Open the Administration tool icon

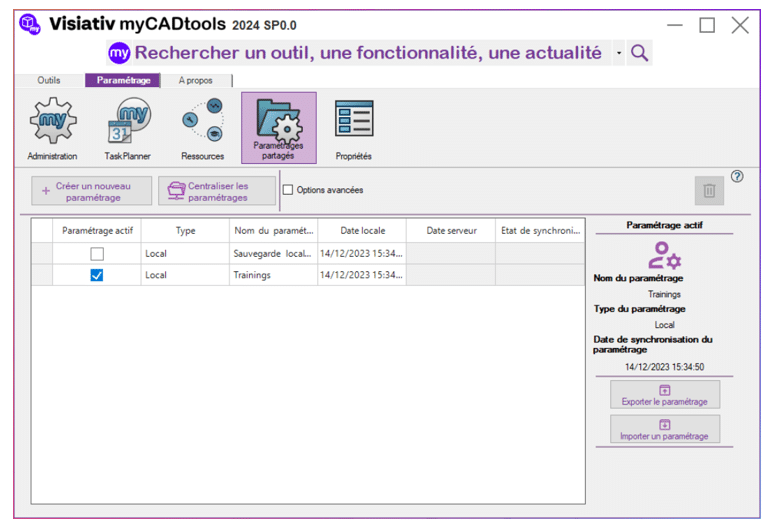tap(53, 121)
